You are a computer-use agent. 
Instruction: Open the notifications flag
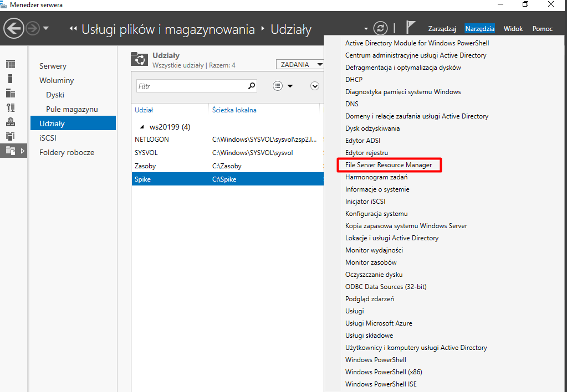coord(411,28)
